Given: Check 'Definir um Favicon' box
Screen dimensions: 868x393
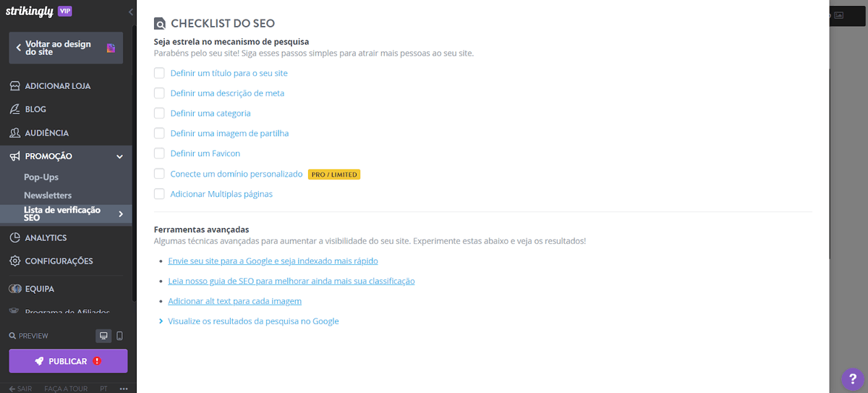Looking at the screenshot, I should point(159,153).
